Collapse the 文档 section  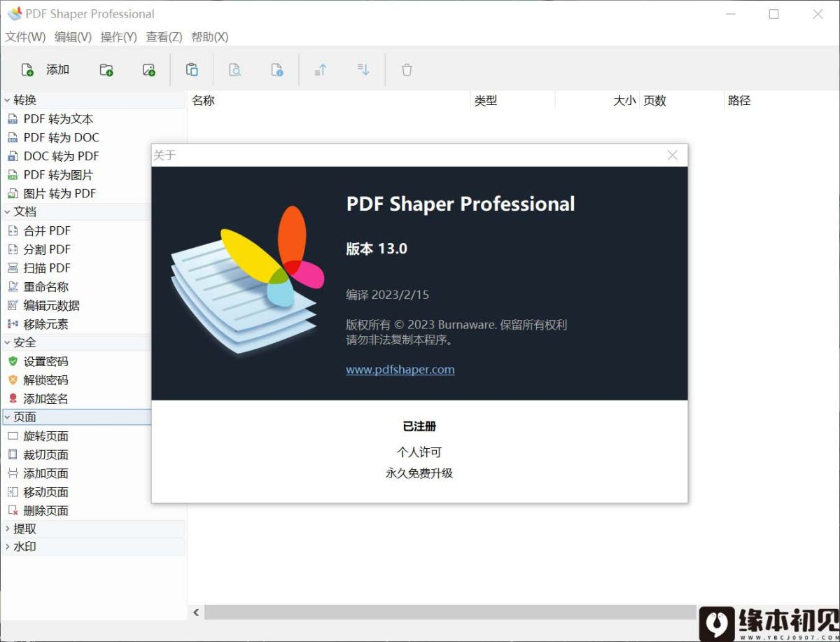(8, 211)
